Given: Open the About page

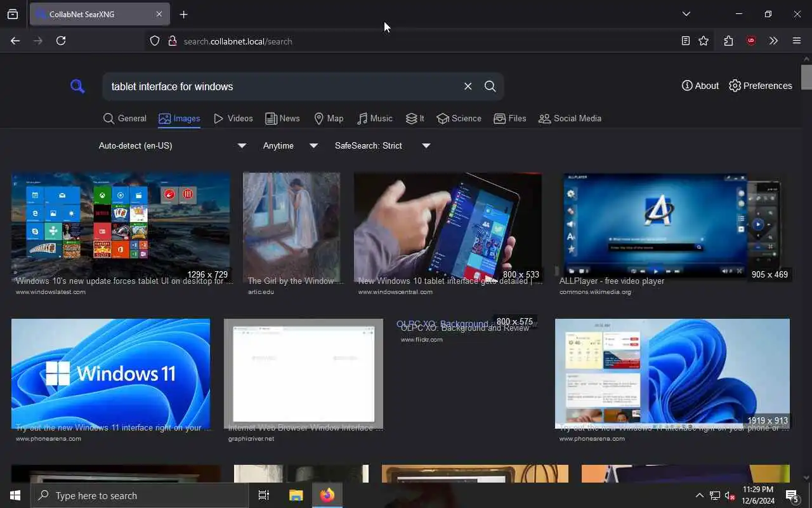Looking at the screenshot, I should coord(700,86).
